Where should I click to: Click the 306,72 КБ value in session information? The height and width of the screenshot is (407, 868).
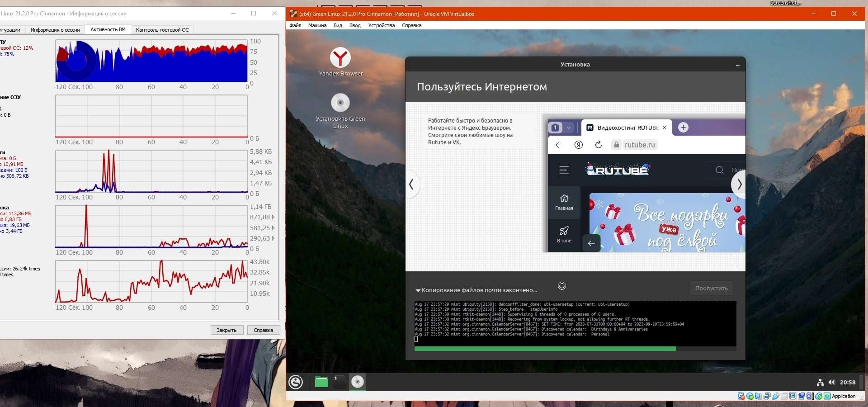(x=17, y=176)
